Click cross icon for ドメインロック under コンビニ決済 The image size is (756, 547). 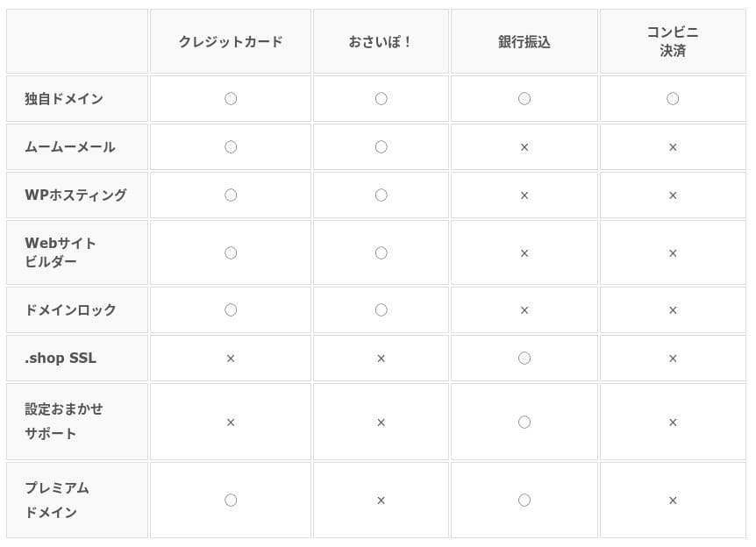673,310
